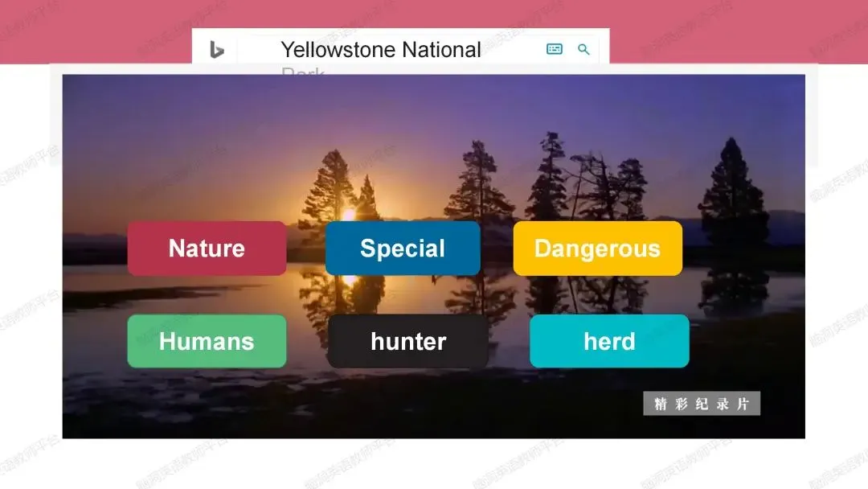Choose the cyan herd button

(609, 341)
